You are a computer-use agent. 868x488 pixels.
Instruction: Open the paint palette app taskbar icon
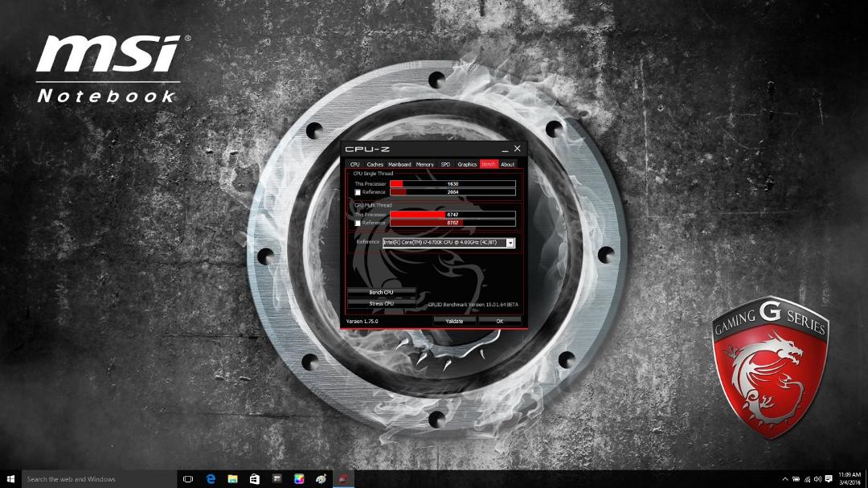[x=321, y=479]
